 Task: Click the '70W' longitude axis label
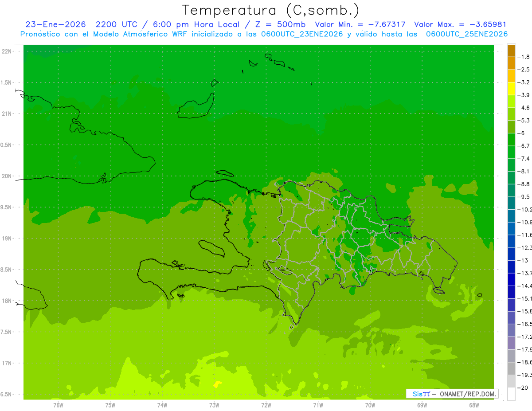point(370,405)
